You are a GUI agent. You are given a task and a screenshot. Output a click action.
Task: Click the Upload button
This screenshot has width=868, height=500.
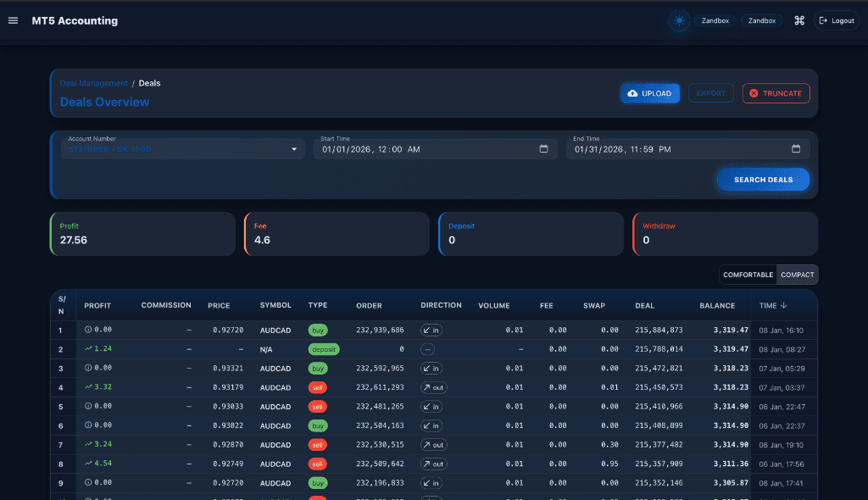tap(650, 93)
